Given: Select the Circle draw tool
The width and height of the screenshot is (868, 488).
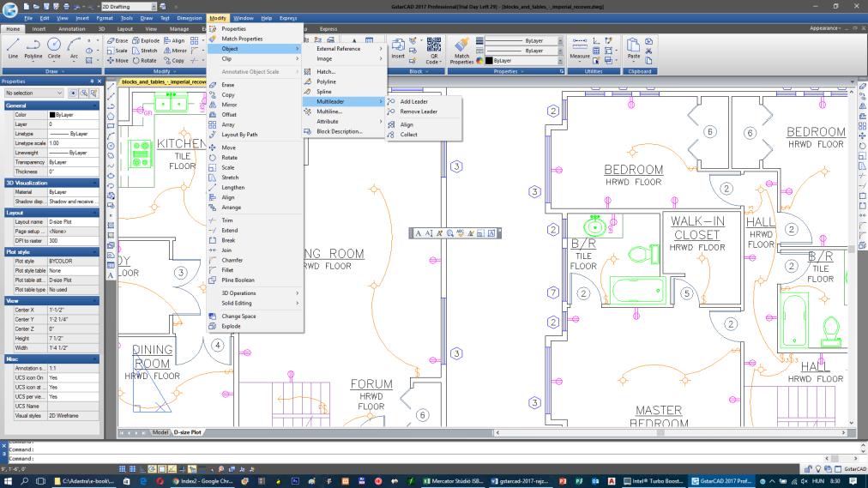Looking at the screenshot, I should coord(54,49).
